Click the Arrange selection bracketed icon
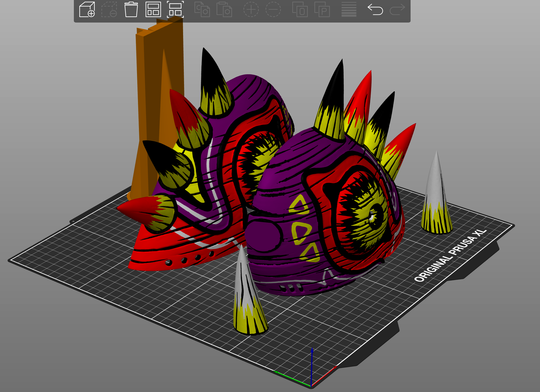The image size is (540, 392). pyautogui.click(x=175, y=9)
